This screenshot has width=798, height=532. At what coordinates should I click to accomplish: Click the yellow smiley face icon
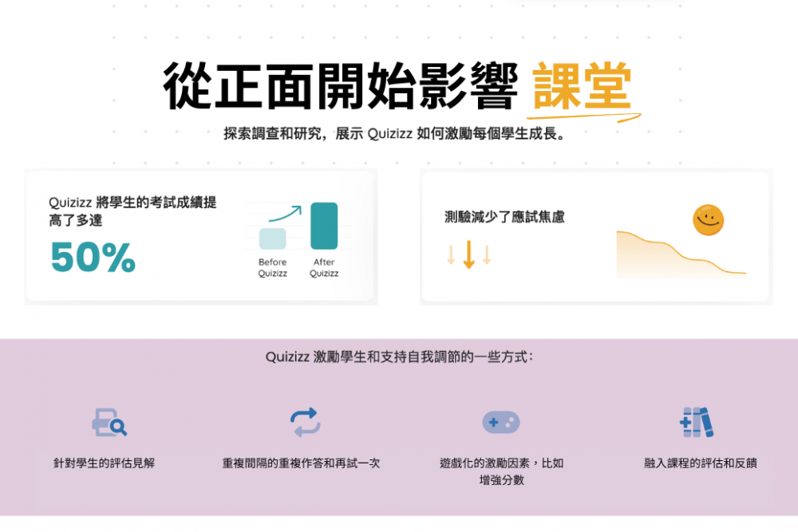(708, 220)
